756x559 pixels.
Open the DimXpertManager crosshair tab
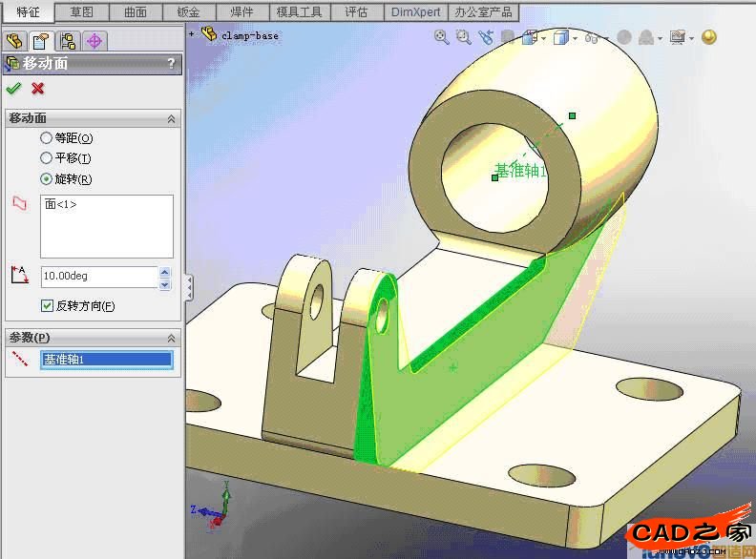94,41
